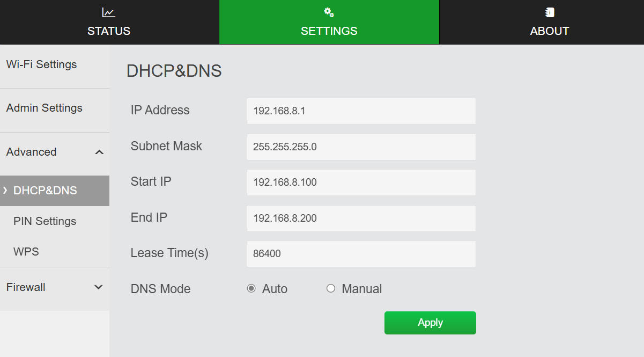Screen dimensions: 644x357
Task: Focus the End IP input field
Action: pos(361,218)
